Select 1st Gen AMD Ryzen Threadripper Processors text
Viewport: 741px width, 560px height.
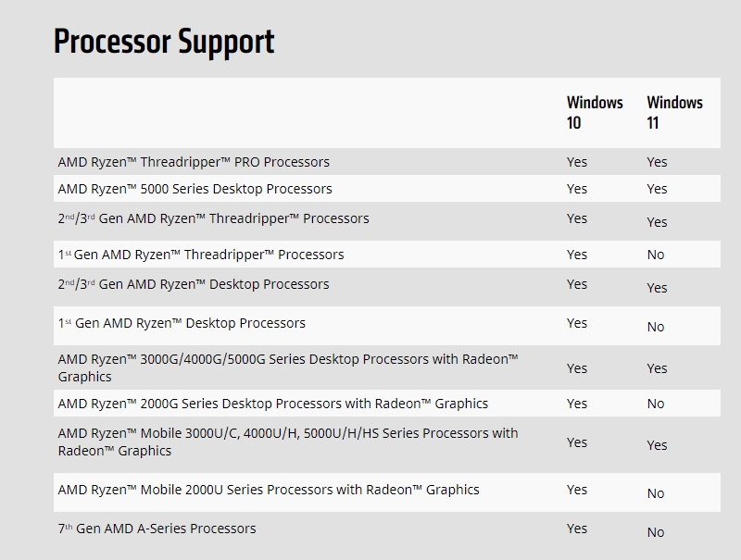201,255
